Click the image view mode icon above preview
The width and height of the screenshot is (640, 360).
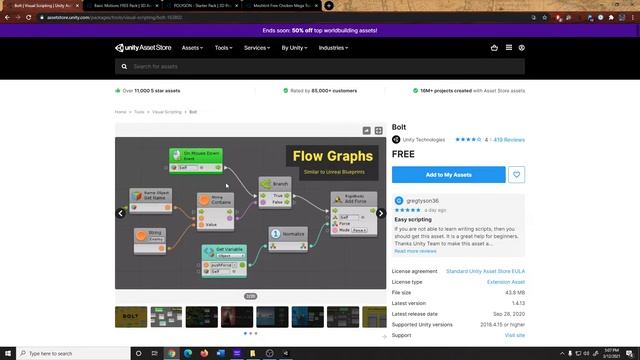[367, 131]
